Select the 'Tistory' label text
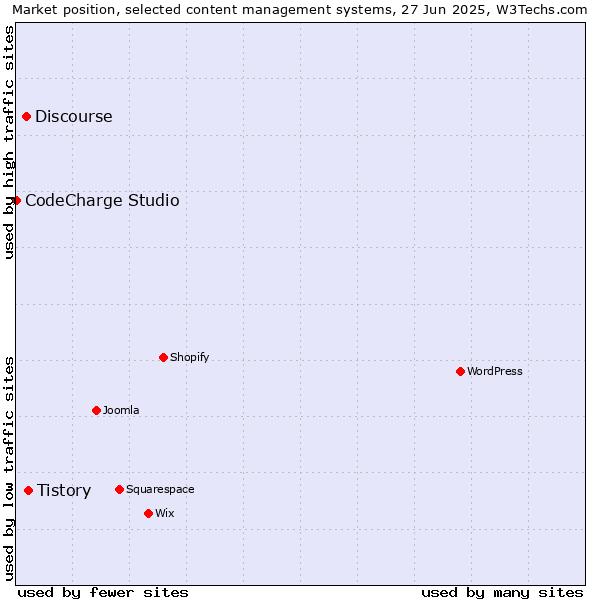The image size is (600, 600). 64,491
